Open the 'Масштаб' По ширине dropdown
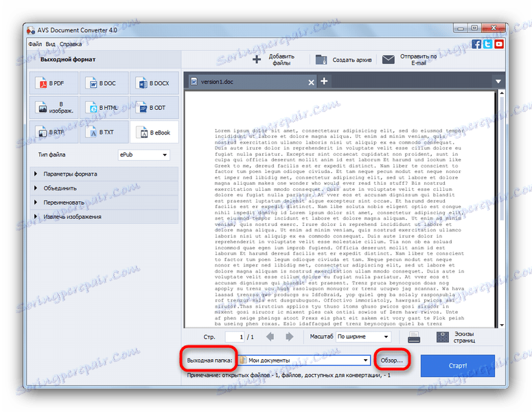Viewport: 532px width, 412px height. pyautogui.click(x=363, y=336)
